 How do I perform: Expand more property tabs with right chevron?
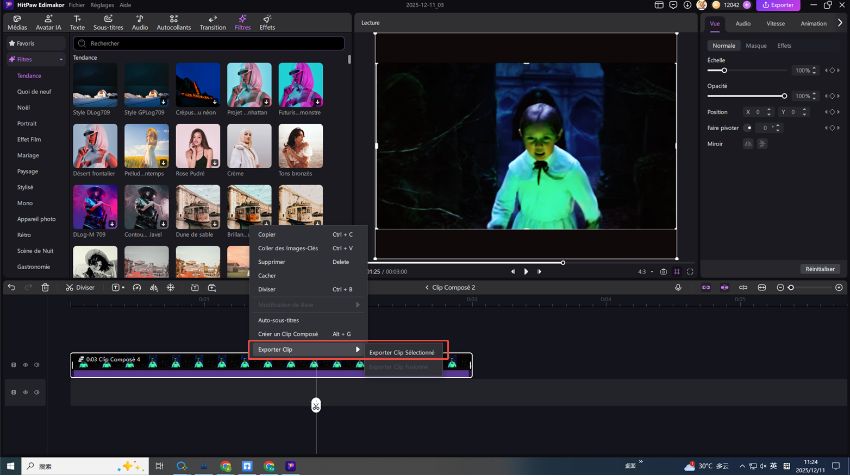(839, 23)
